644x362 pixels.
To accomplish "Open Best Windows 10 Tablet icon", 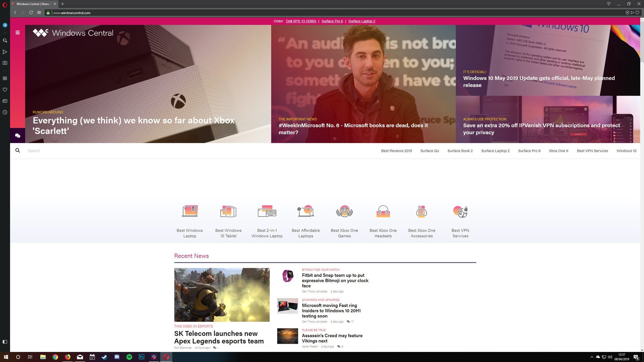I will (228, 211).
